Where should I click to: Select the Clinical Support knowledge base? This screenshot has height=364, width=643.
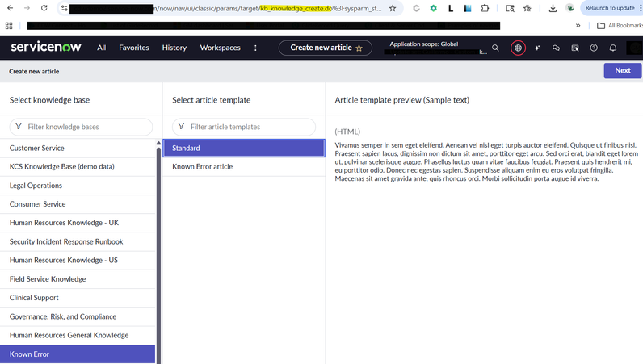(78, 298)
